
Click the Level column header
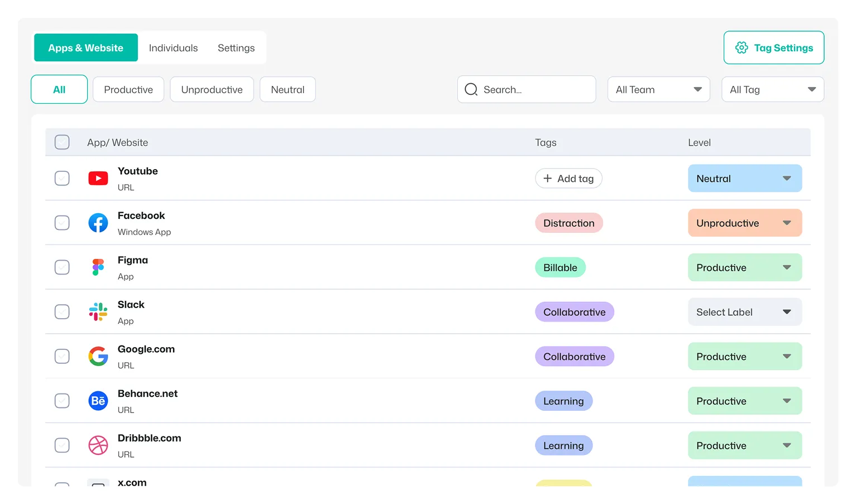(x=699, y=142)
